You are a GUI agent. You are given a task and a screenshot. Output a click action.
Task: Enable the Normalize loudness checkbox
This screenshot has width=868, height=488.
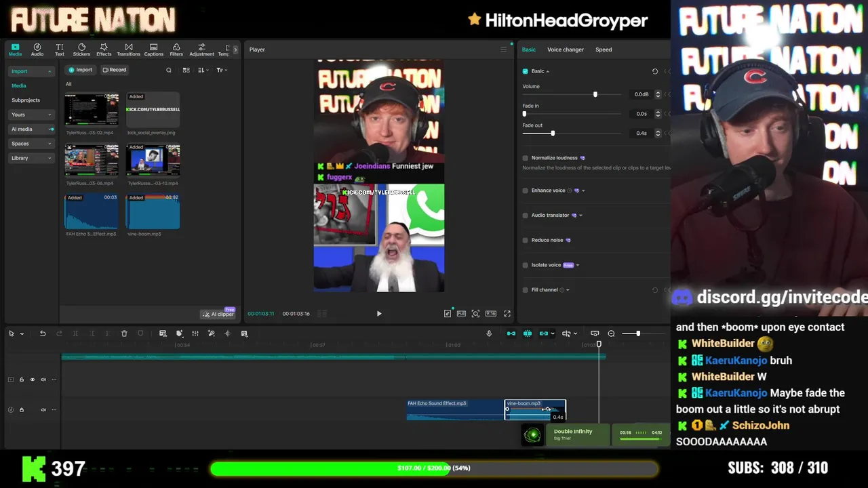click(x=526, y=158)
